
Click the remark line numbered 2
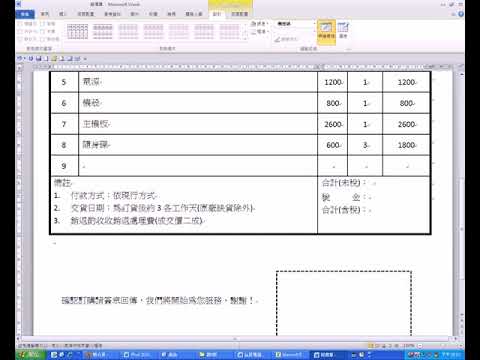coord(154,208)
